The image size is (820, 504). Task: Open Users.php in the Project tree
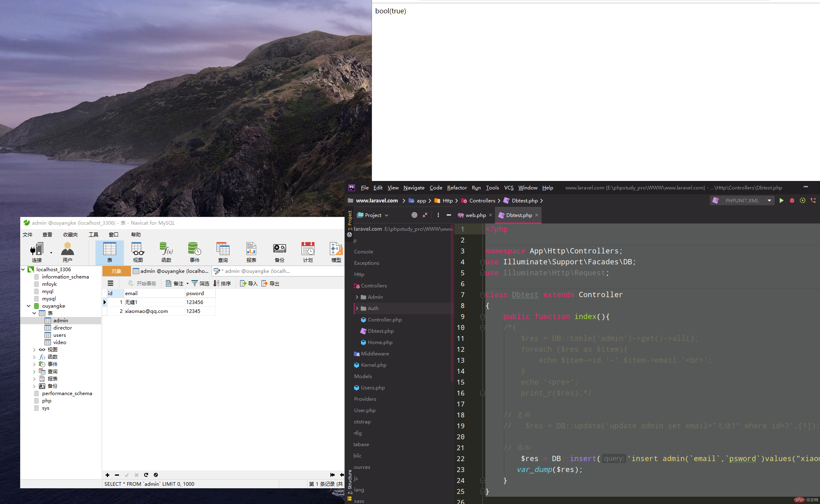pos(373,387)
